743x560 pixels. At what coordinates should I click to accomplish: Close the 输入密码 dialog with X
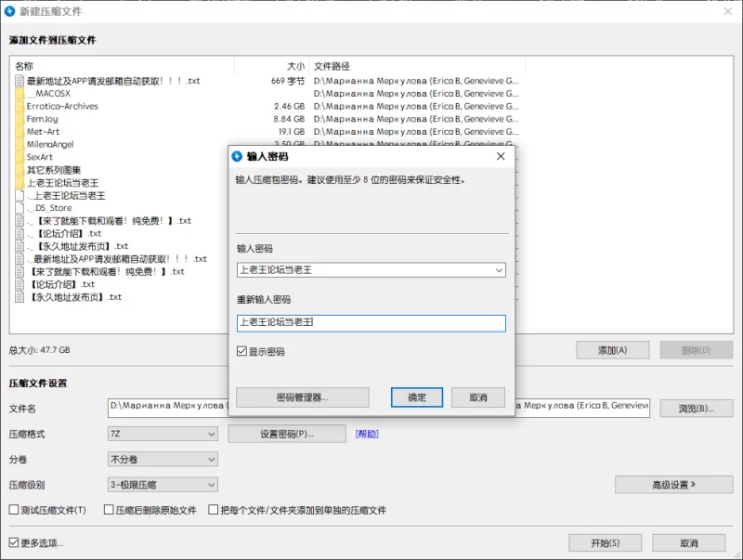pos(501,156)
